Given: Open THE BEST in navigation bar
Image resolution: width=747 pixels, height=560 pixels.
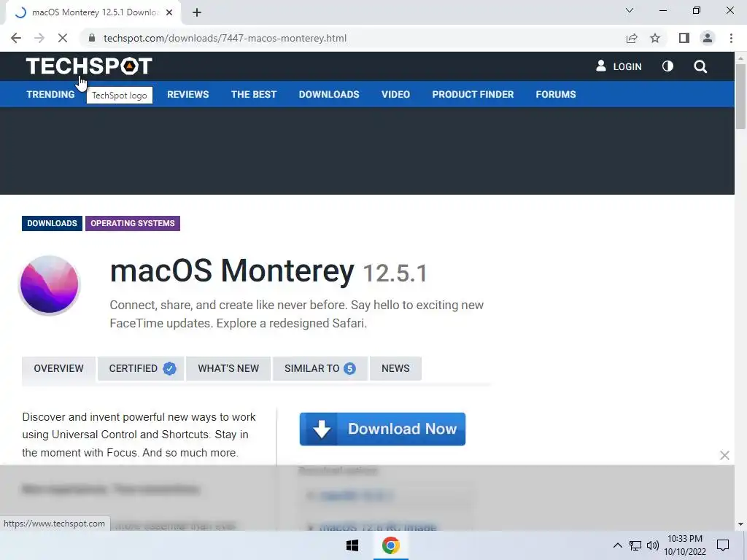Looking at the screenshot, I should 254,94.
